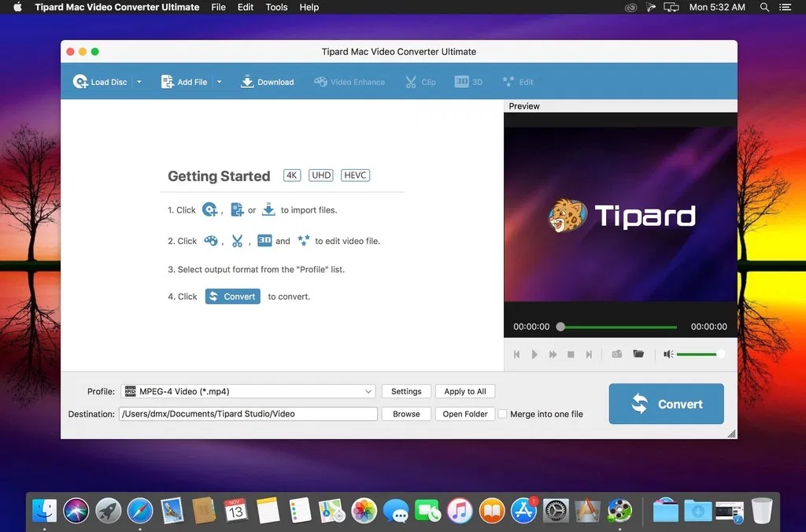
Task: Click Apply to All
Action: coord(464,391)
